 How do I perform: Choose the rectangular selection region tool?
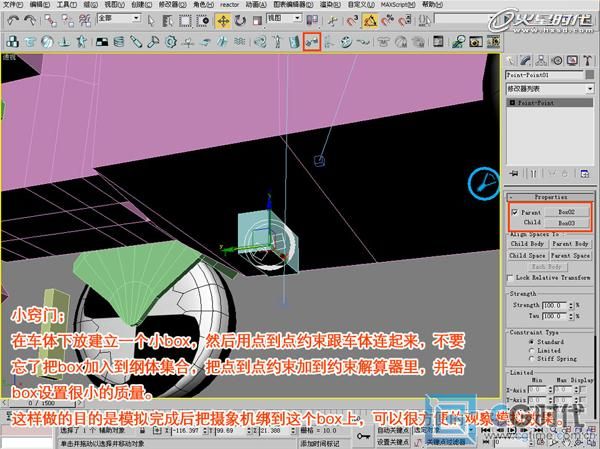[185, 21]
